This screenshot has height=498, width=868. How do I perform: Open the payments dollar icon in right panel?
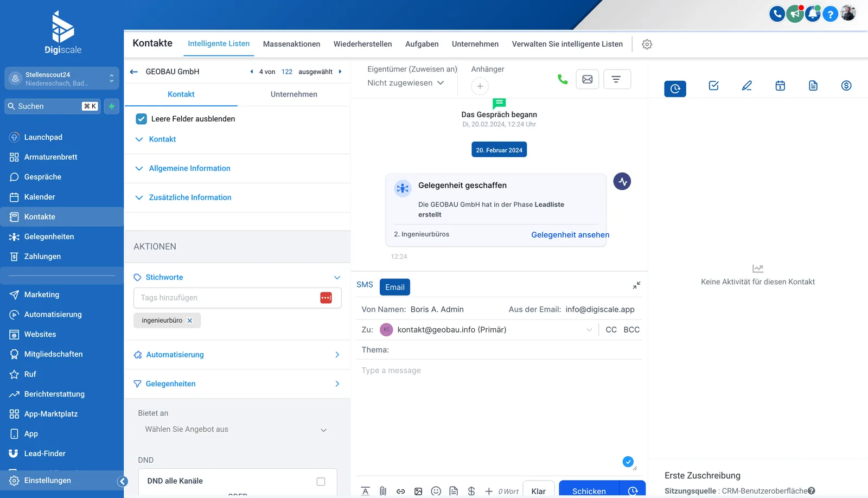(x=846, y=86)
